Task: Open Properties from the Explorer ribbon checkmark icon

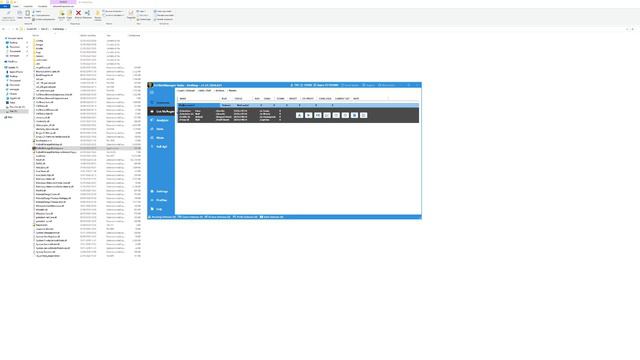Action: (x=131, y=13)
